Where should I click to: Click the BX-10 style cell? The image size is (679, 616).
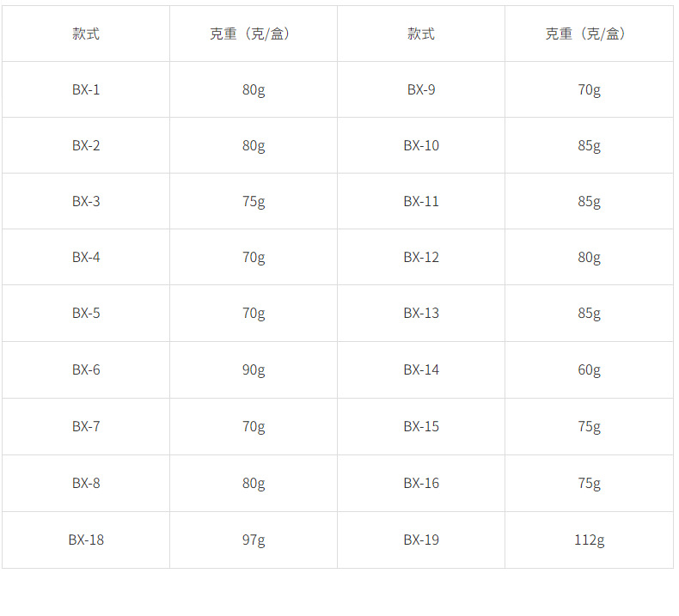[x=421, y=145]
